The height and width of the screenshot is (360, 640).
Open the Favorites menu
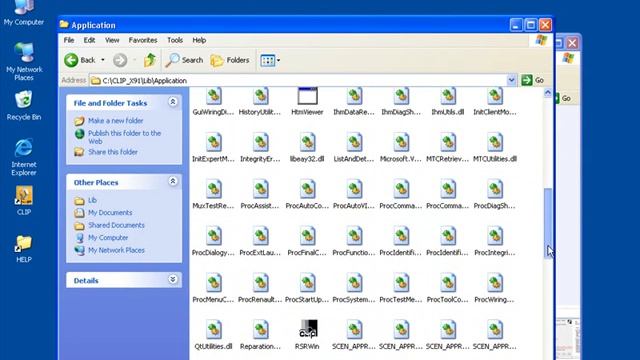click(x=143, y=40)
